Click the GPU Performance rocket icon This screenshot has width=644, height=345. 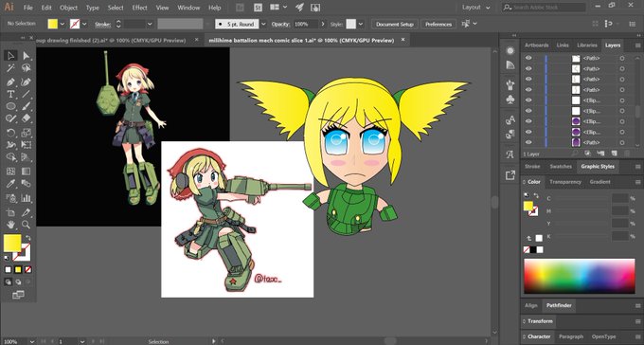tap(300, 8)
